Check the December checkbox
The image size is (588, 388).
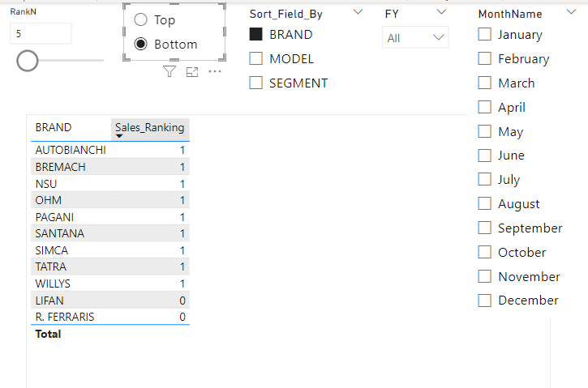tap(485, 300)
